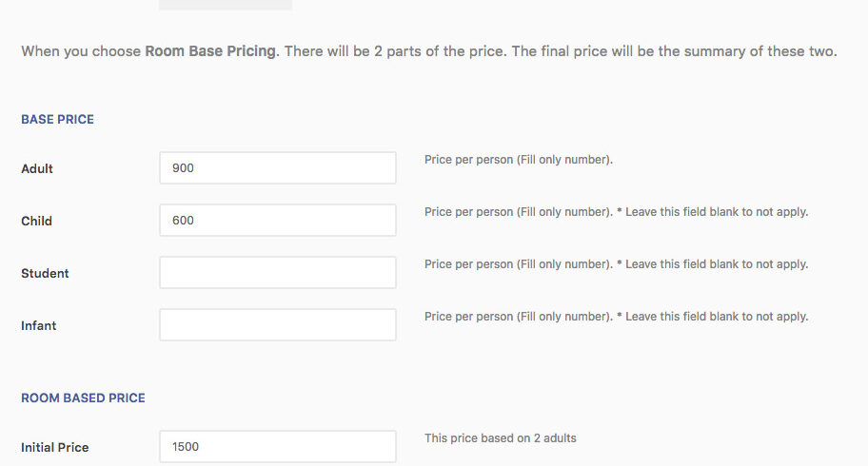Click the 'This price based on 2 adults' note

501,438
